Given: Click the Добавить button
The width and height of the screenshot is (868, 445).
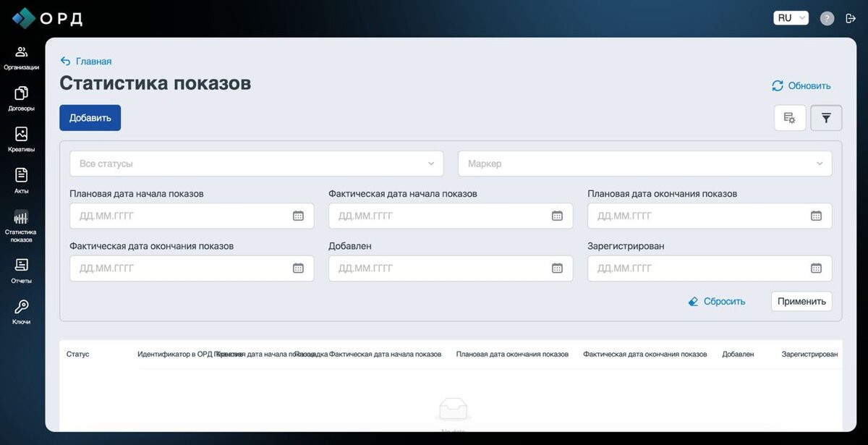Looking at the screenshot, I should tap(90, 118).
